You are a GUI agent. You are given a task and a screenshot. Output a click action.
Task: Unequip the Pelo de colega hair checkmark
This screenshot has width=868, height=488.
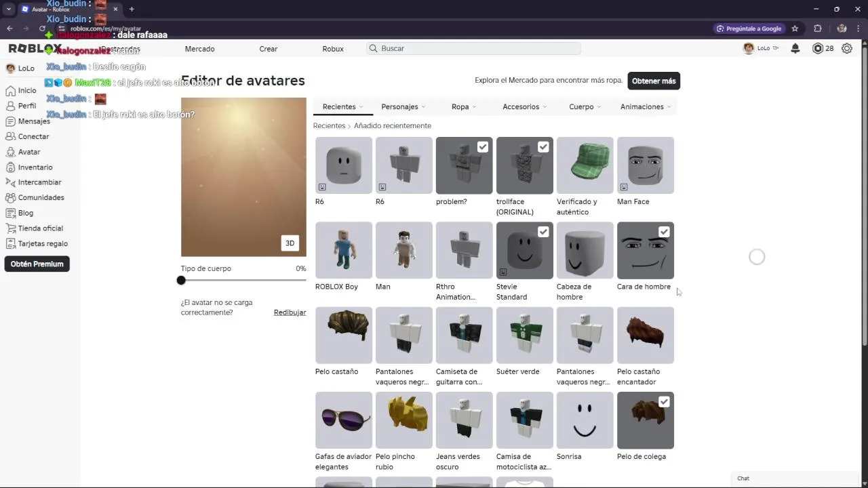(x=664, y=402)
